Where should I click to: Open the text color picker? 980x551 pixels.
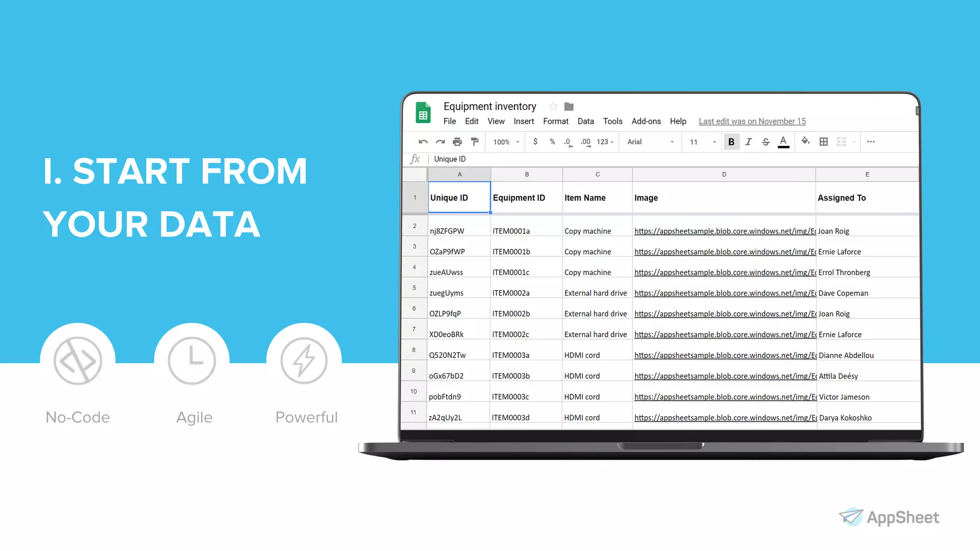[x=783, y=142]
